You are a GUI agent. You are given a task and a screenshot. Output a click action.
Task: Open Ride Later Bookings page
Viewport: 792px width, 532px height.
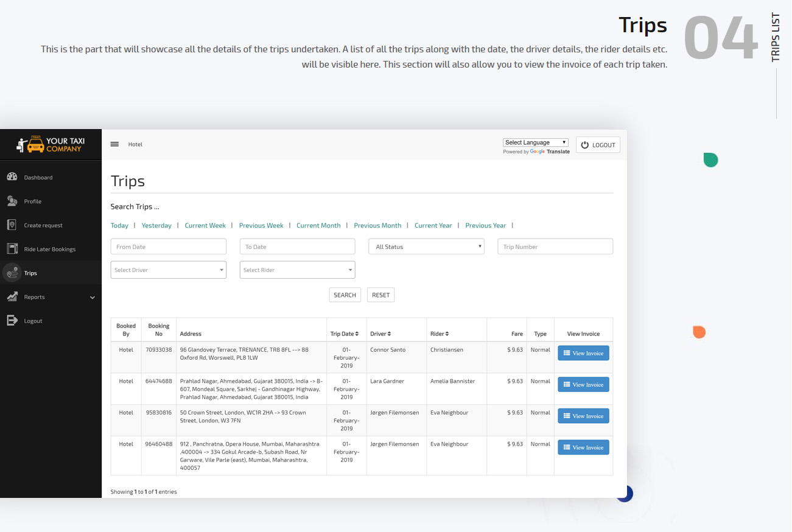click(51, 249)
